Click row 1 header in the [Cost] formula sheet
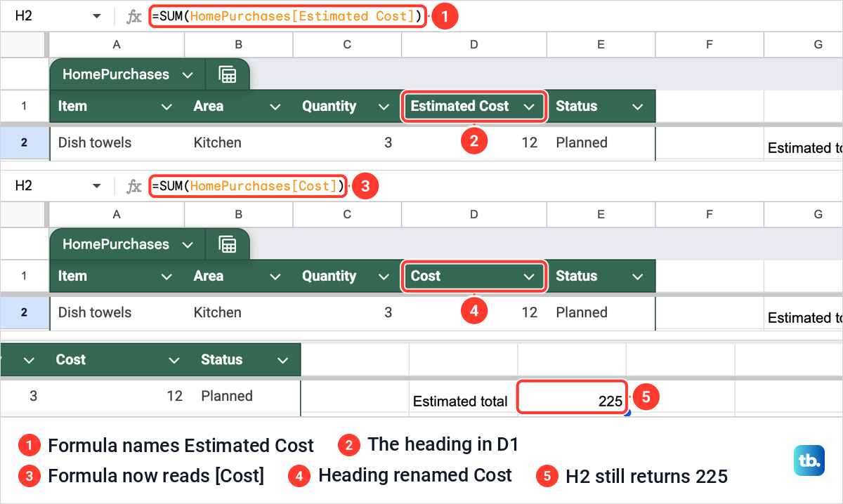The width and height of the screenshot is (843, 504). click(24, 276)
